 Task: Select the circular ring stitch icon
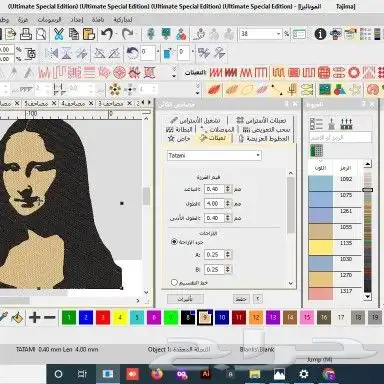pyautogui.click(x=354, y=72)
